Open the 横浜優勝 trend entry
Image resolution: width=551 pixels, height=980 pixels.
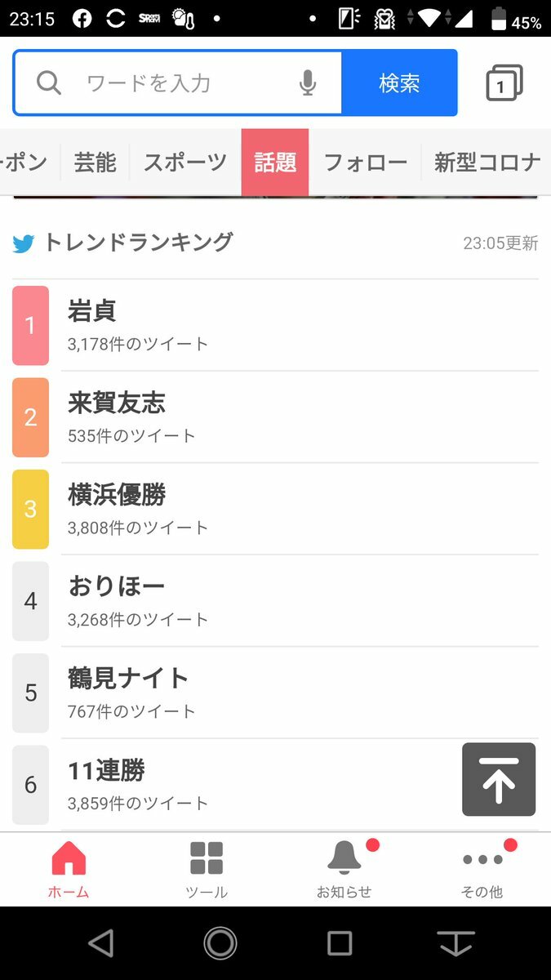pos(117,495)
